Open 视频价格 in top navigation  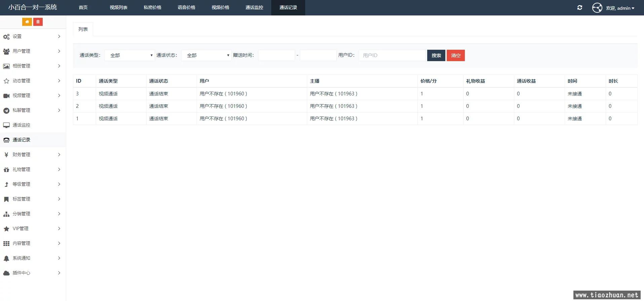click(x=220, y=7)
